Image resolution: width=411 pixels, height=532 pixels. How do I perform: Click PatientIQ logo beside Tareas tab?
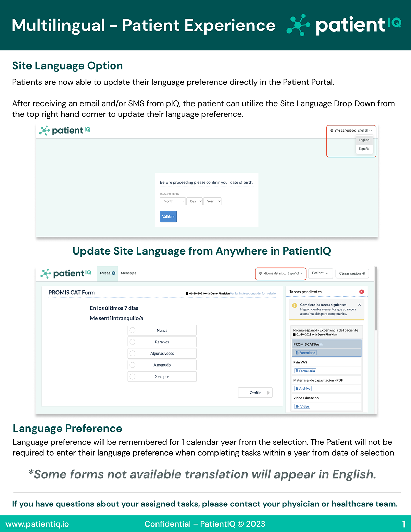pos(66,273)
